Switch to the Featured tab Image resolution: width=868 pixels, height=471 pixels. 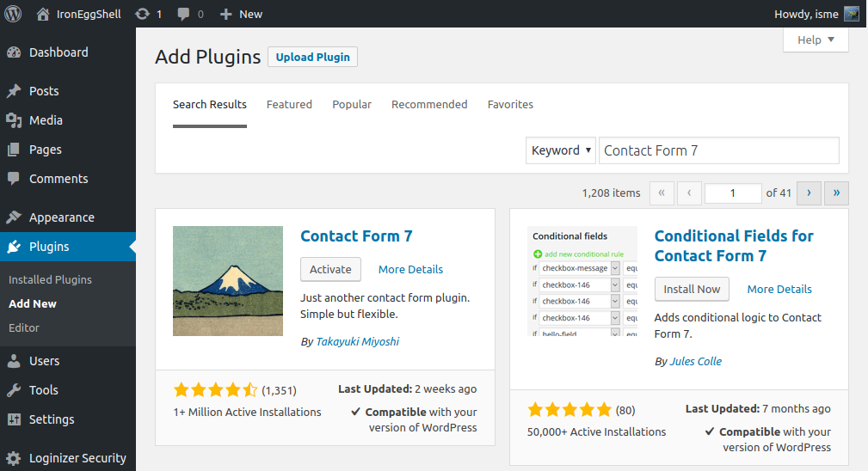pos(289,104)
